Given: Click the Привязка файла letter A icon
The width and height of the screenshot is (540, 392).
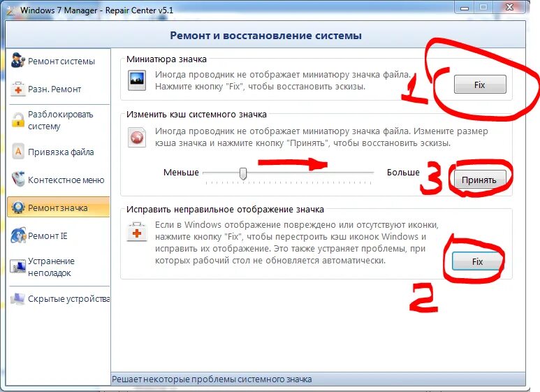Looking at the screenshot, I should (x=18, y=152).
